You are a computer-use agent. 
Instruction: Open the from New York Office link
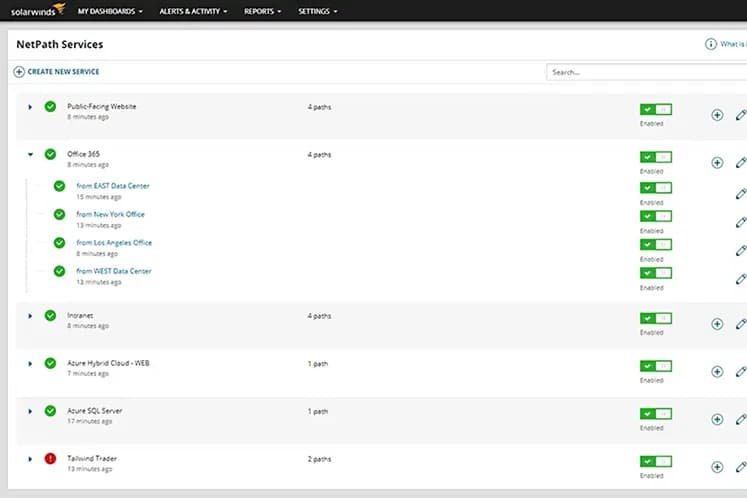pyautogui.click(x=111, y=214)
